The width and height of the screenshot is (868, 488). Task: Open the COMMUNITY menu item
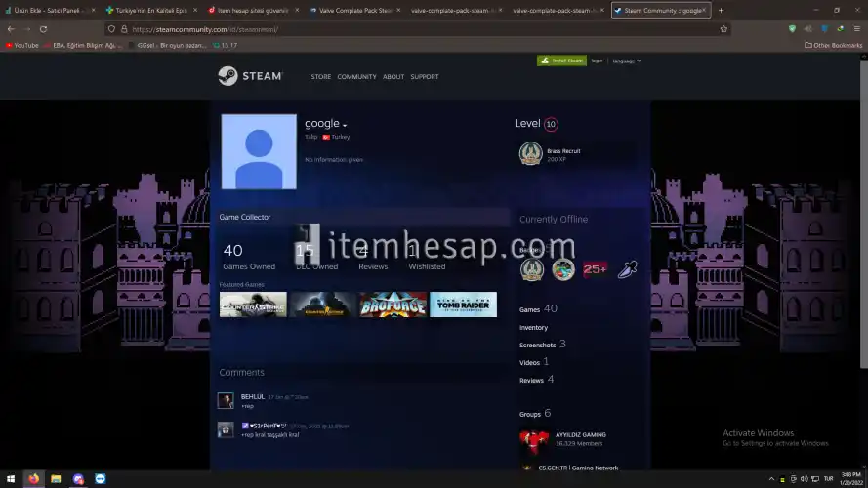coord(356,77)
